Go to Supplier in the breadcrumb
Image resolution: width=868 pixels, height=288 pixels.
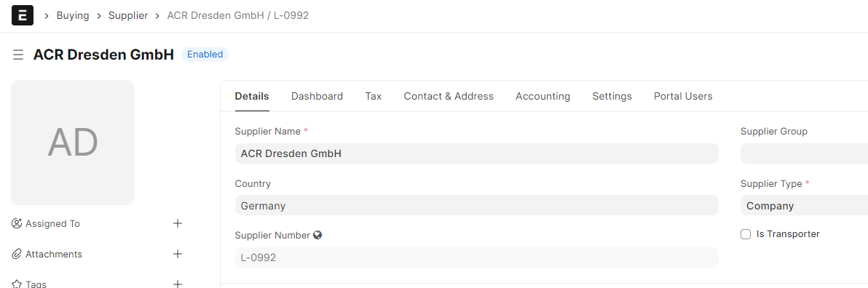(128, 15)
